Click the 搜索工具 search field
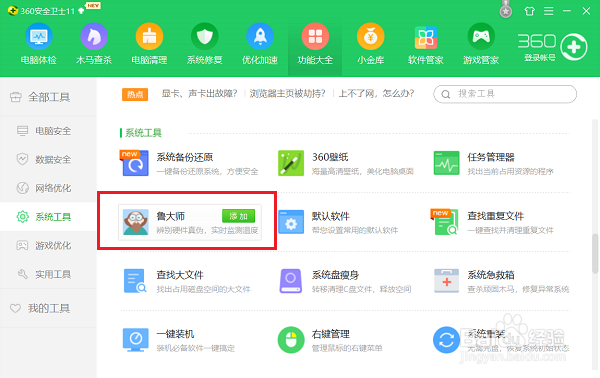The width and height of the screenshot is (600, 378). [505, 94]
